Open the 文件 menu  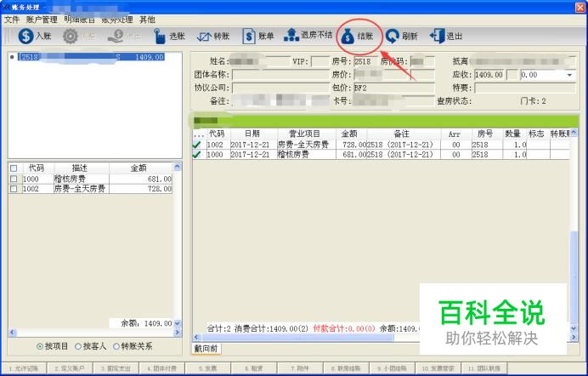[x=11, y=20]
